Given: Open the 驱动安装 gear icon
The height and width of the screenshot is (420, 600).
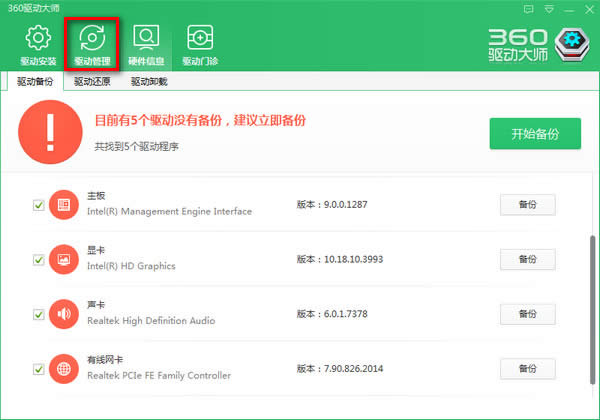Looking at the screenshot, I should [x=38, y=37].
